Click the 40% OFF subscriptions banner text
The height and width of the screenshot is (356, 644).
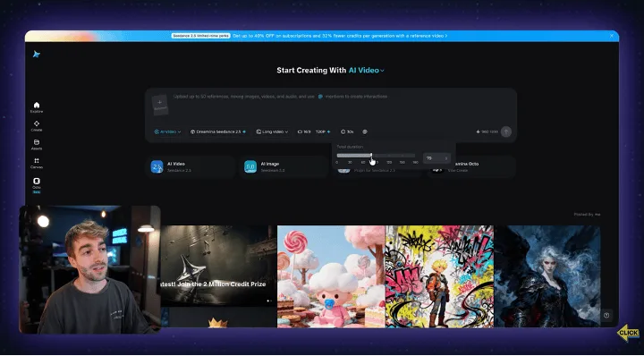point(340,36)
